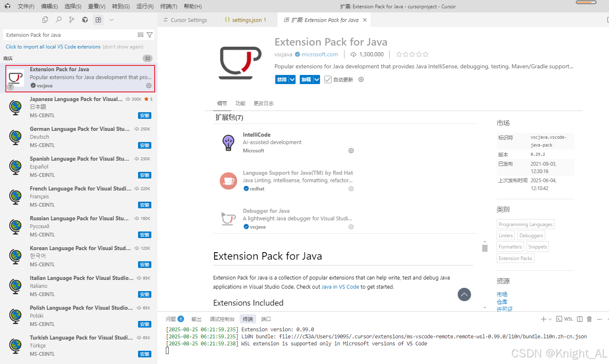The height and width of the screenshot is (364, 609).
Task: Open 仓库 repository resource link
Action: pyautogui.click(x=502, y=302)
